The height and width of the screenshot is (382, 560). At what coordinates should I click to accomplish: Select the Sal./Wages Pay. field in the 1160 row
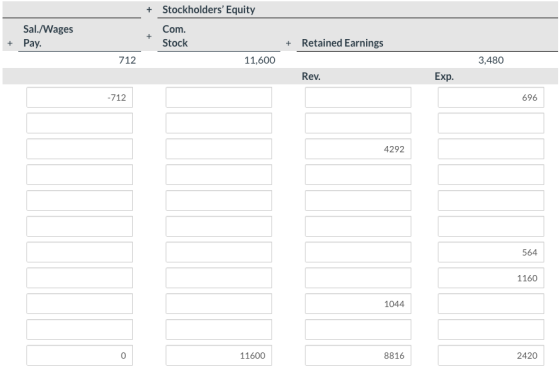pos(79,278)
